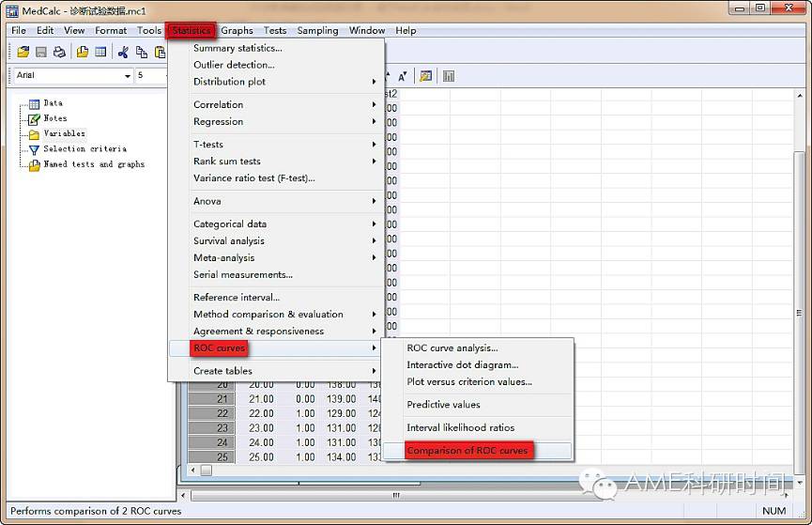Click the Named tests and graphs folder icon

(x=34, y=165)
